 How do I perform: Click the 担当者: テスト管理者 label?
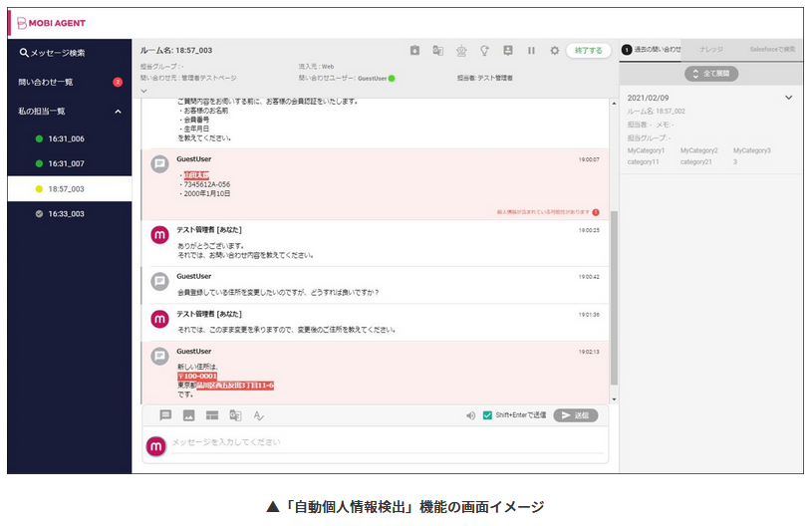pos(485,78)
